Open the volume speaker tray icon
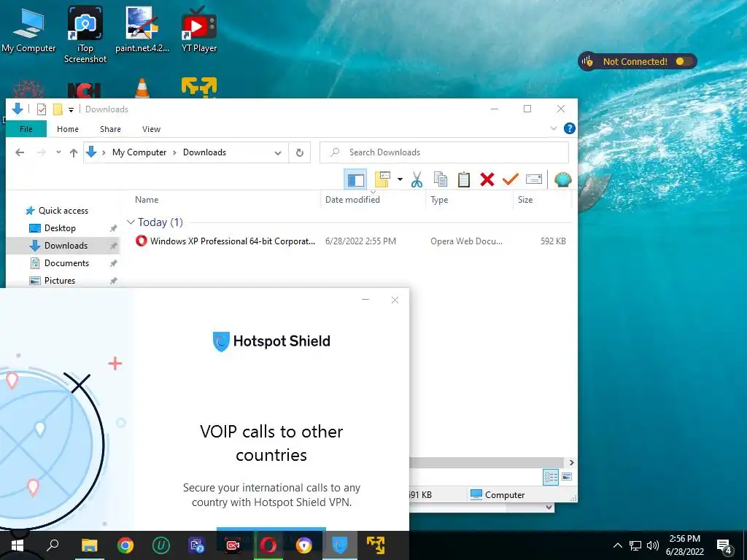Viewport: 747px width, 560px height. coord(653,545)
